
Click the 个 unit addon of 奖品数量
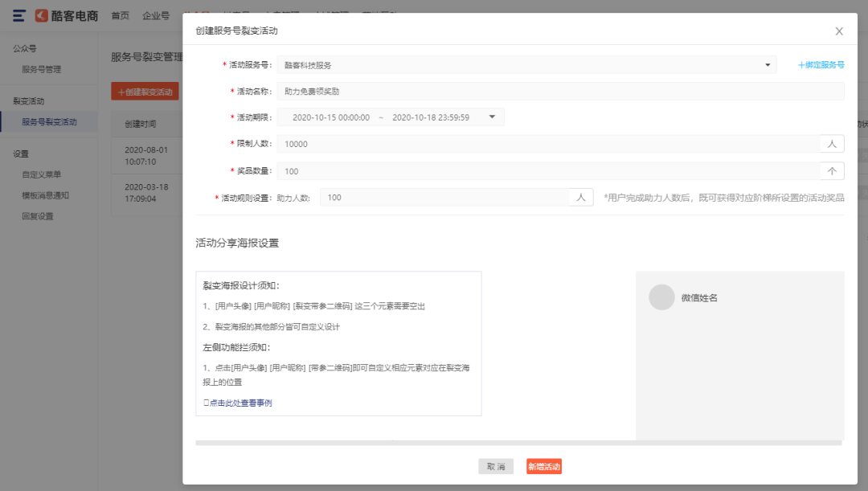(x=832, y=171)
